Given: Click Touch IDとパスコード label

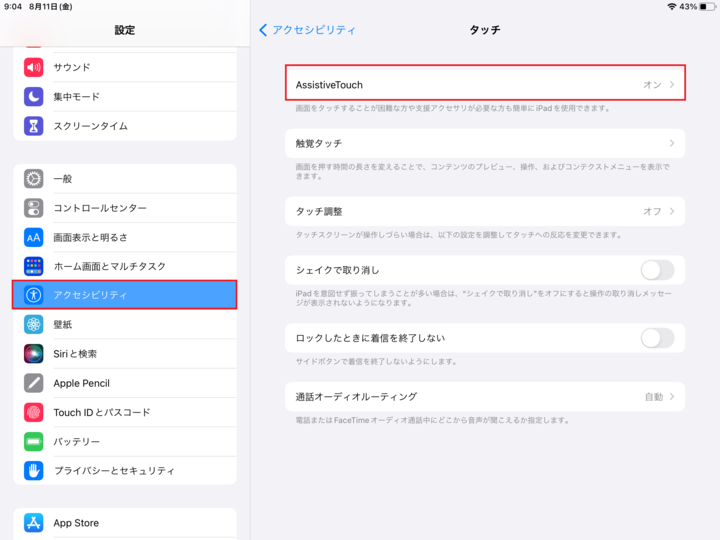Looking at the screenshot, I should click(x=102, y=412).
